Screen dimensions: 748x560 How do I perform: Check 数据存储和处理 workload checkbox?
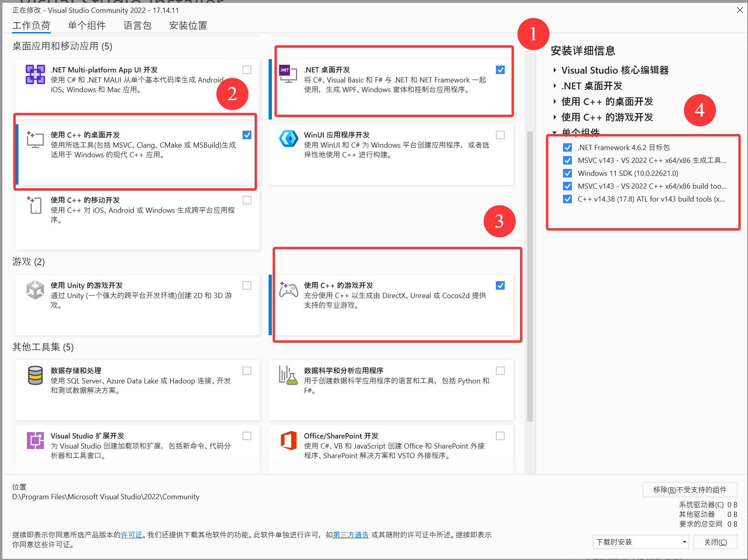(247, 371)
